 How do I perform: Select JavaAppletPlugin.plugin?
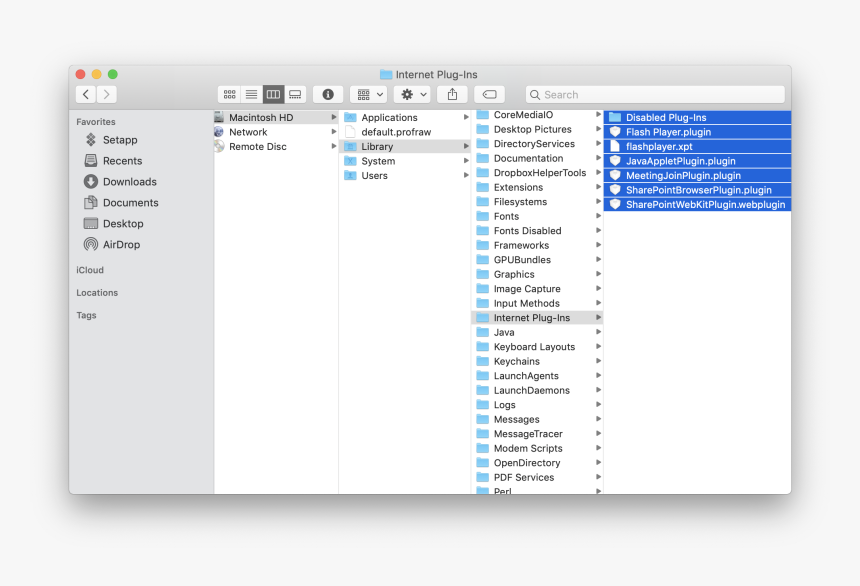(x=697, y=161)
